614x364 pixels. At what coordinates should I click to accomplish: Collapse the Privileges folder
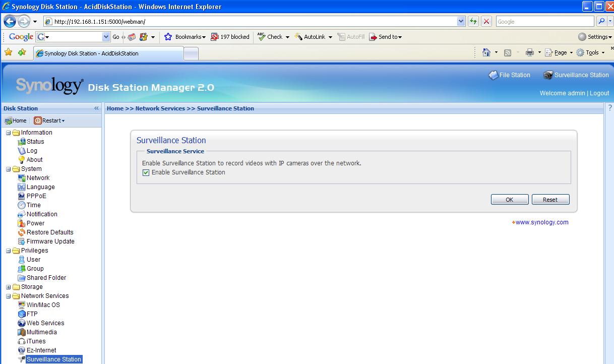click(9, 251)
